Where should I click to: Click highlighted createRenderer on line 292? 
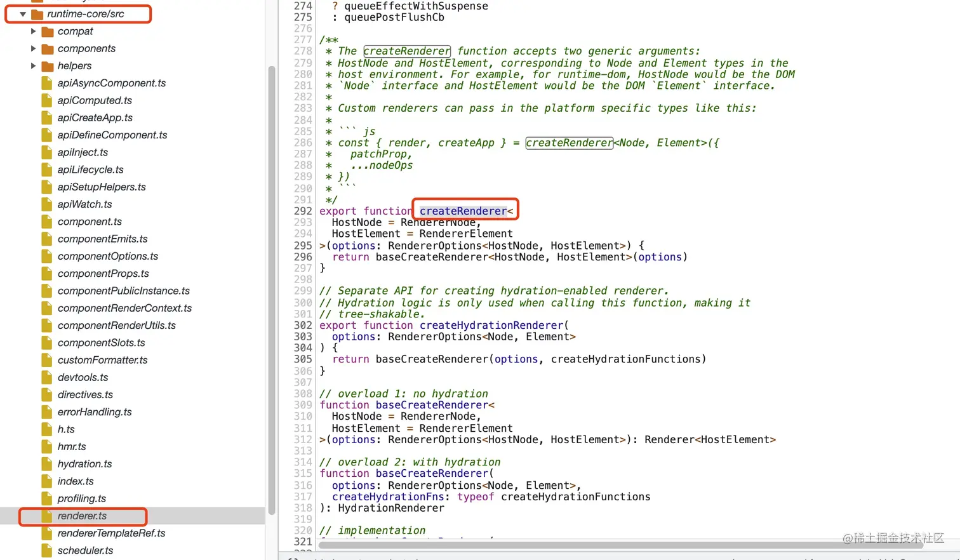[x=463, y=211]
